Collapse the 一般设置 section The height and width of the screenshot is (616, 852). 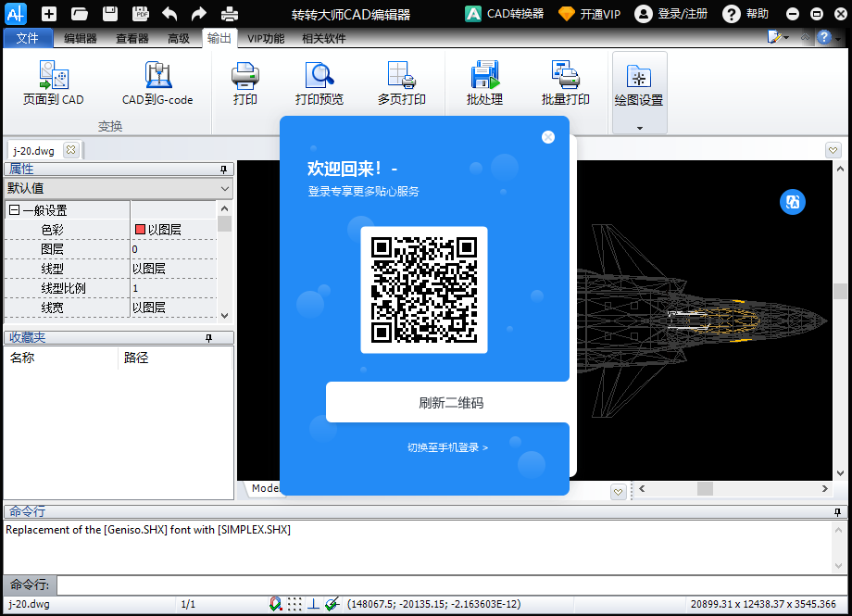[x=14, y=210]
